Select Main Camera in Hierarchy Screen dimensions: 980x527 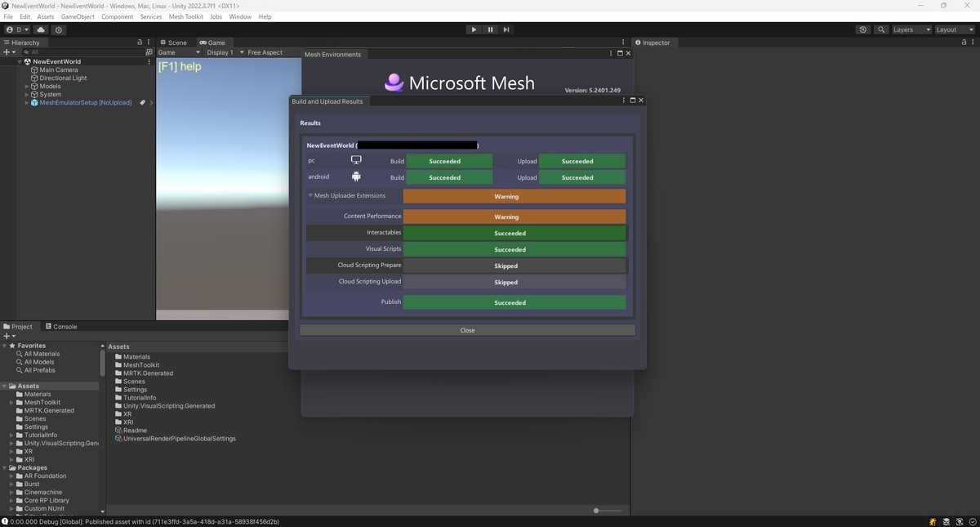[59, 69]
